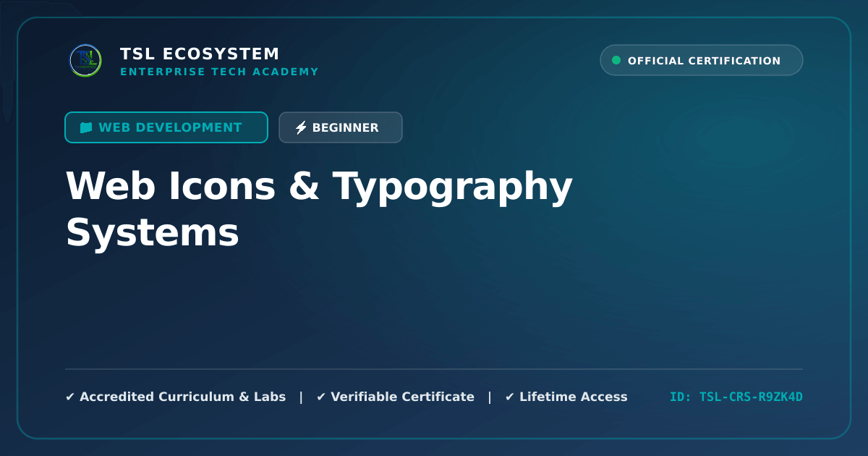Select the Official Certification badge
Viewport: 868px width, 456px height.
coord(702,60)
